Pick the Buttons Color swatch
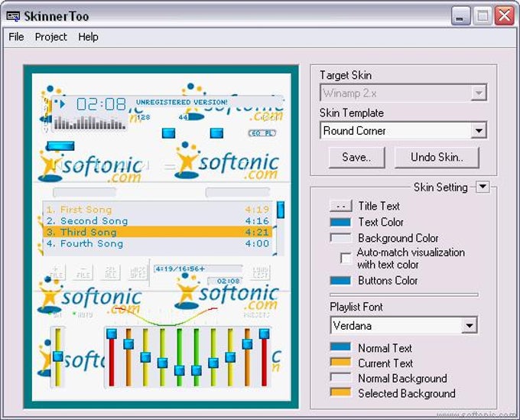Screen dimensions: 520x420 pos(340,280)
